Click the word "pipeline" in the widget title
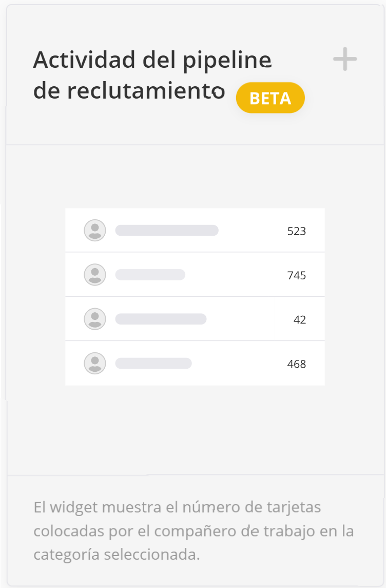Screen dimensions: 386x588 (226, 62)
